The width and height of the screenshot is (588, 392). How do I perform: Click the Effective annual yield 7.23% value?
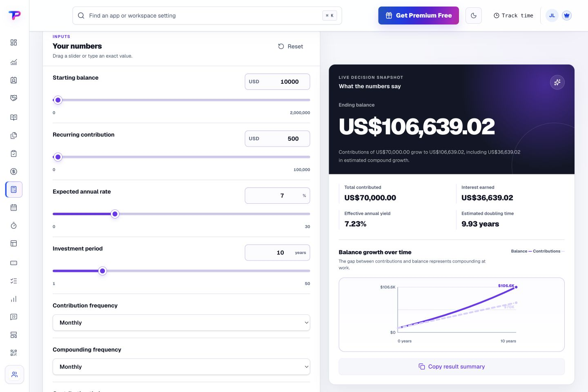point(355,224)
